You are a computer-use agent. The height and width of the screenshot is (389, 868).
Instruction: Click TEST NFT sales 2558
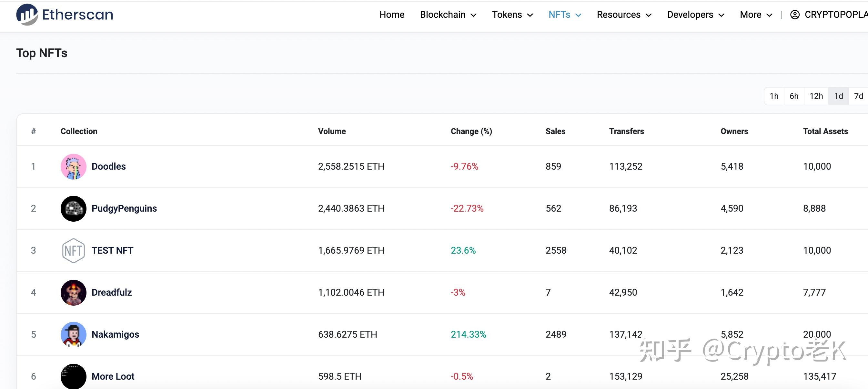click(556, 250)
